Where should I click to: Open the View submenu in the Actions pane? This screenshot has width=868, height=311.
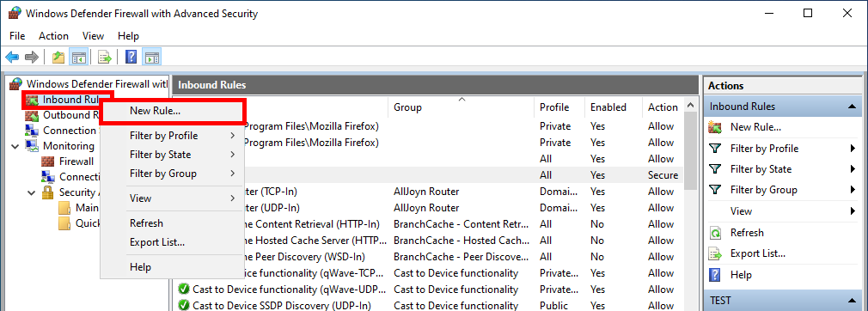coord(741,210)
